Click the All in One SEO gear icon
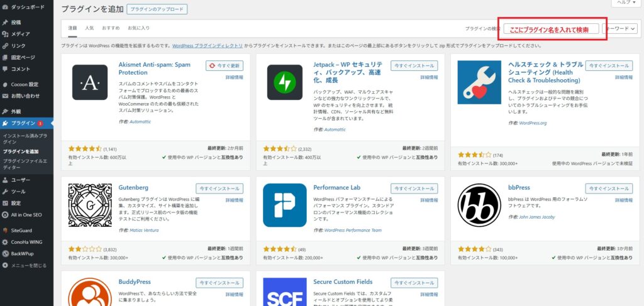 5,214
